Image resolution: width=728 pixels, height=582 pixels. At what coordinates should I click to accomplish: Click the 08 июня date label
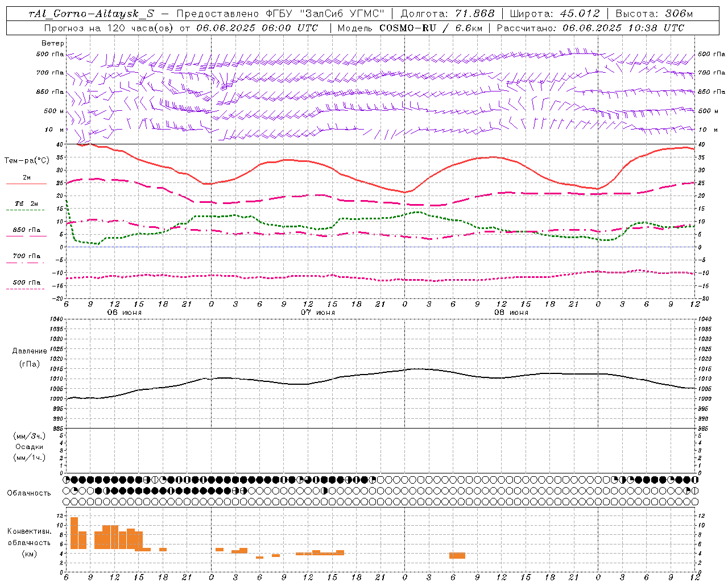point(511,312)
